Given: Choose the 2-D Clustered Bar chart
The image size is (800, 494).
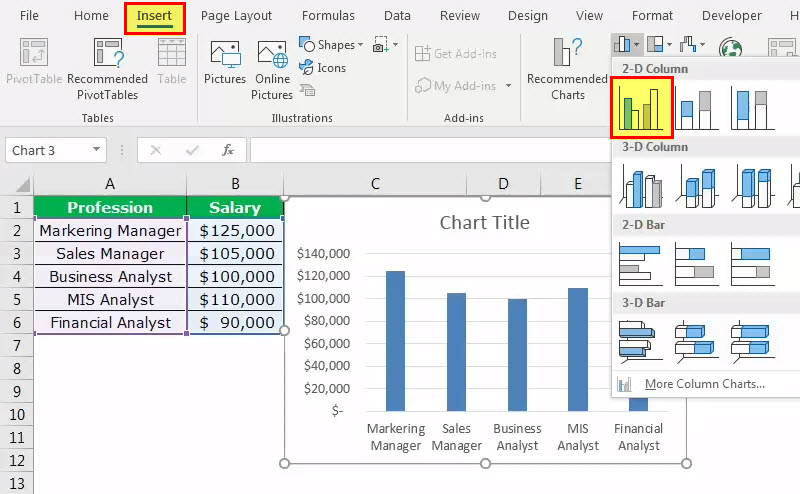Looking at the screenshot, I should pos(641,264).
